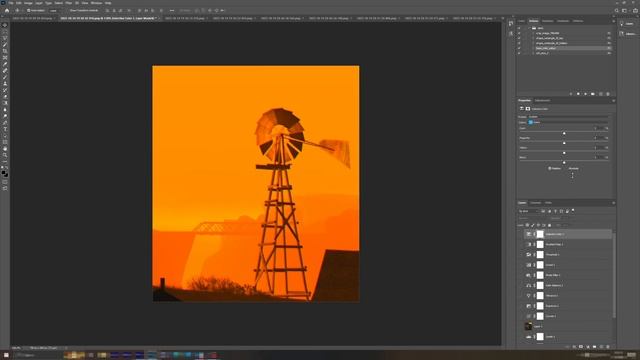This screenshot has width=640, height=360.
Task: Select the Eraser tool
Action: (x=5, y=97)
